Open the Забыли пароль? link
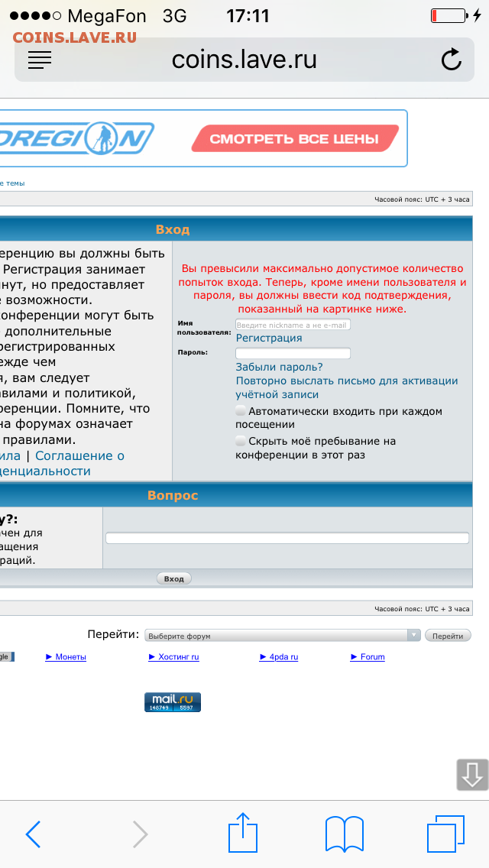 [x=279, y=367]
